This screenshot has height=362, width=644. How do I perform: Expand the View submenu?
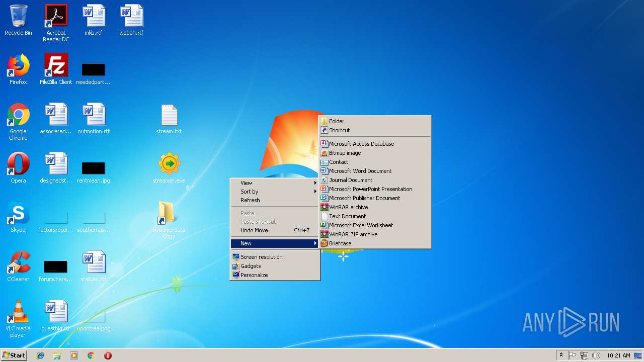pos(275,183)
